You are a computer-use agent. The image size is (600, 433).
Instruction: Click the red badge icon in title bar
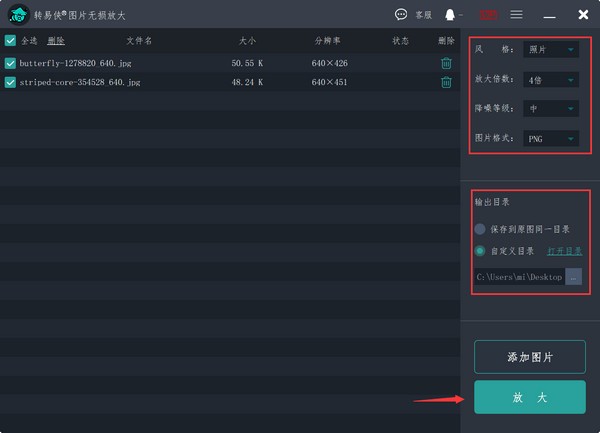pos(489,15)
